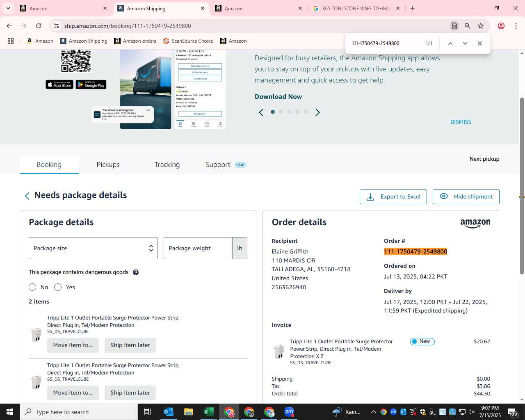Click the weather Rain widget on taskbar
The height and width of the screenshot is (420, 525).
pos(347,412)
